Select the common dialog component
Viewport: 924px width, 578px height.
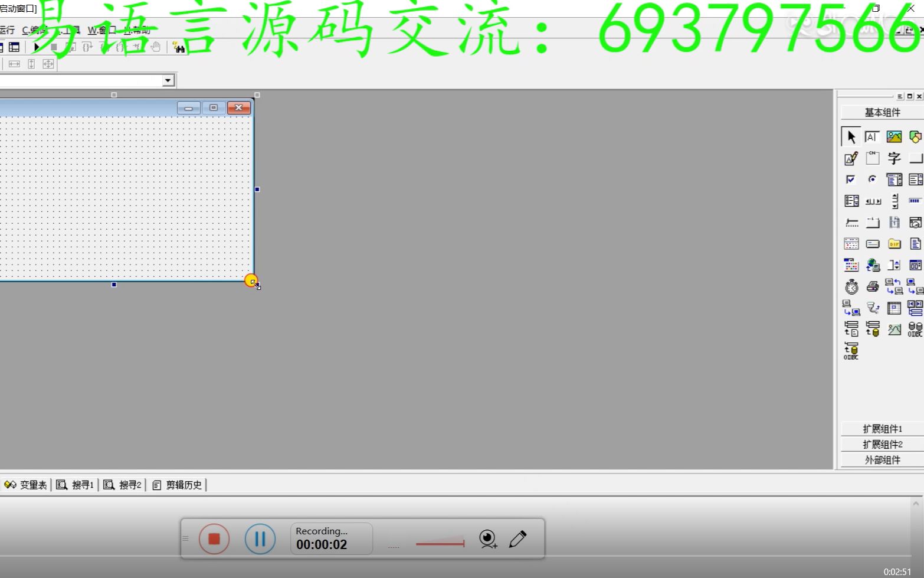915,265
